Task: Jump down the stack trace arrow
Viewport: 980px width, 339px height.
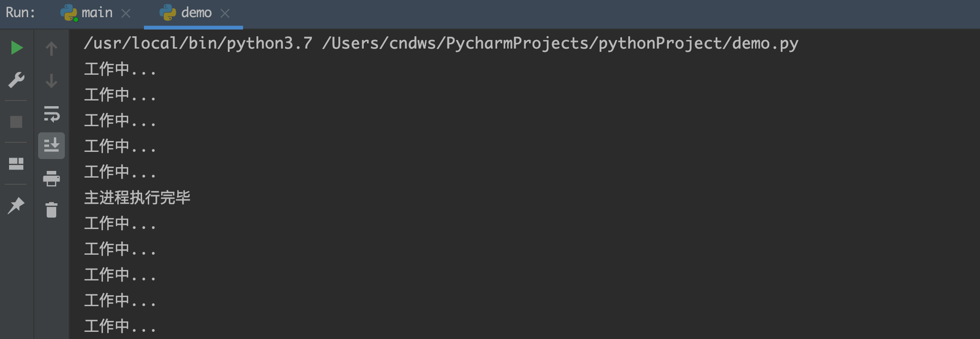Action: (x=51, y=80)
